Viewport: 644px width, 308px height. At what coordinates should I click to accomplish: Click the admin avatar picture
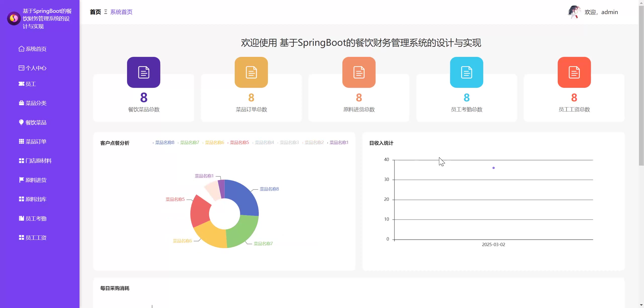(574, 12)
